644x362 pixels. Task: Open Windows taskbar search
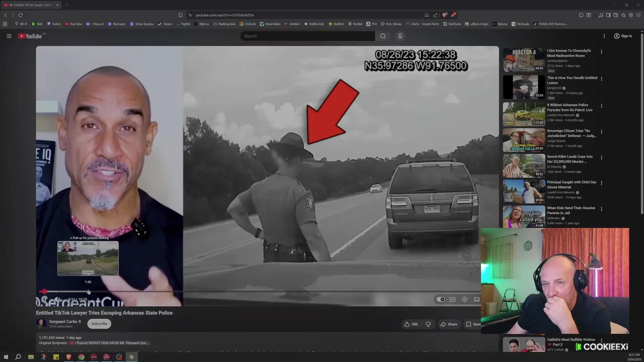coord(18,357)
